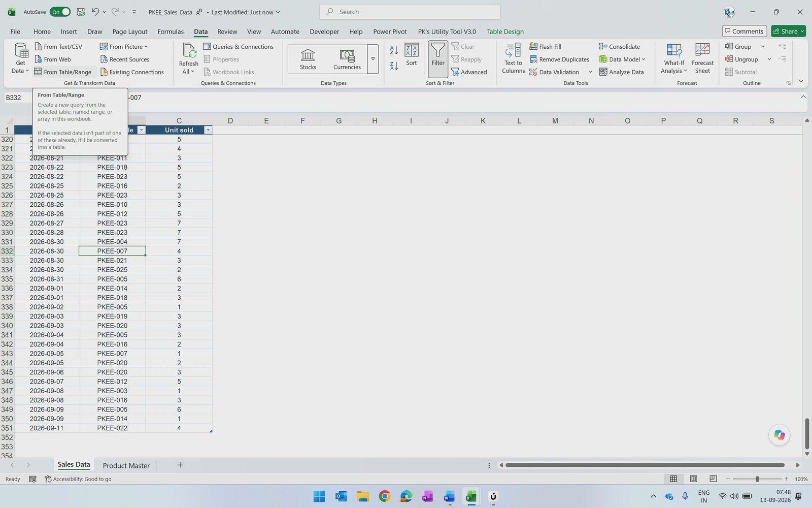Open Data Model dropdown

click(x=644, y=59)
